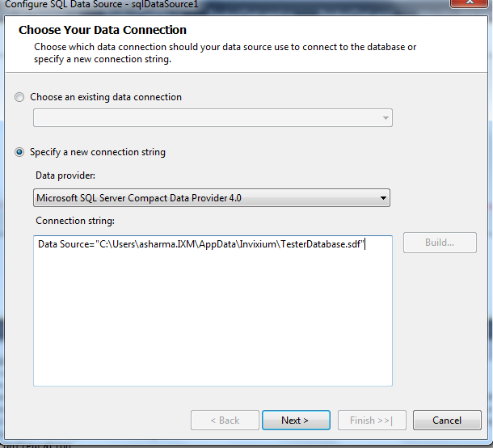Click the 'Finish >>|' button

[371, 421]
